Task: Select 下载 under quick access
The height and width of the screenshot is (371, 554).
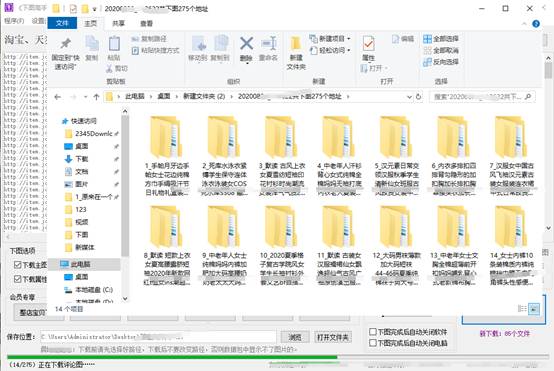Action: (x=76, y=159)
